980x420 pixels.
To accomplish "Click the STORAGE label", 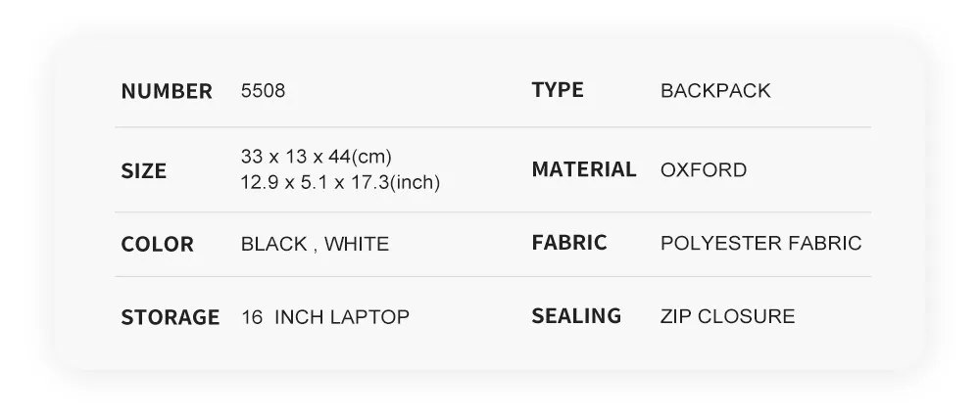I will [x=170, y=317].
